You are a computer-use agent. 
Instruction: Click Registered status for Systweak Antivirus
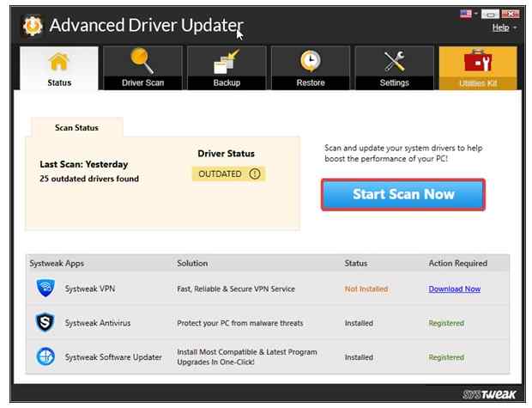(x=446, y=324)
